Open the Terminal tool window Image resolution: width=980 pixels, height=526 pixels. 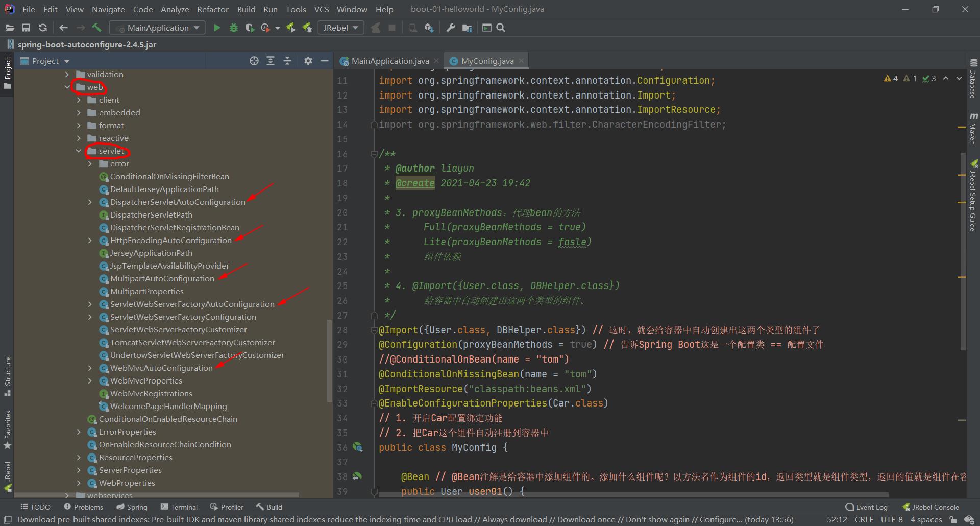coord(179,507)
